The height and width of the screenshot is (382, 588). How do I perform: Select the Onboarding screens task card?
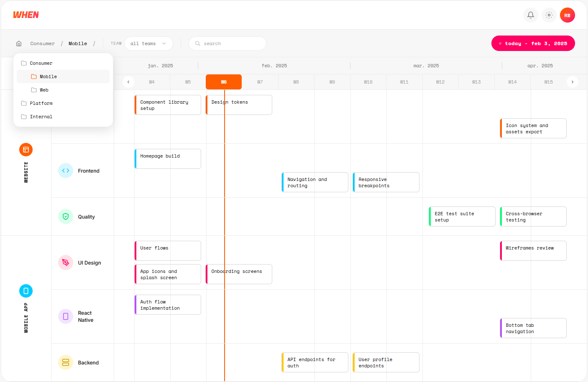(238, 274)
